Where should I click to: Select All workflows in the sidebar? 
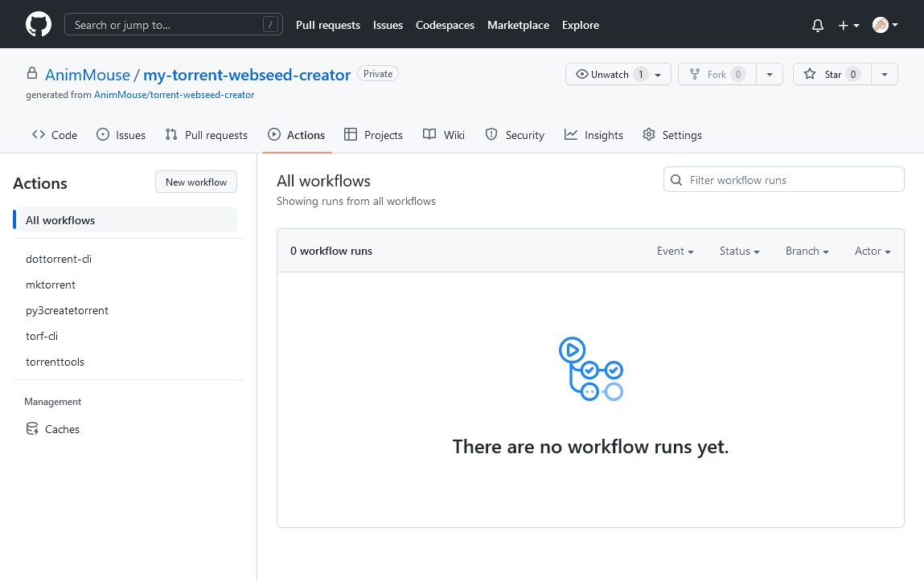coord(128,220)
